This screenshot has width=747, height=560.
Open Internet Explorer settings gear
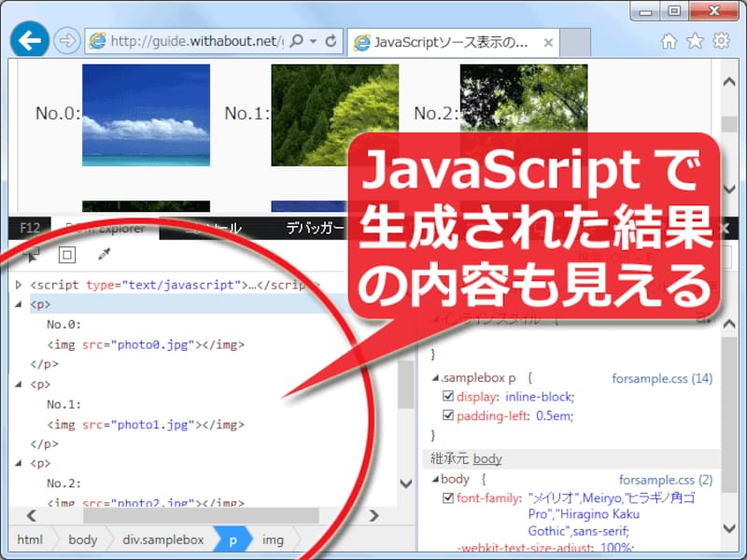coord(721,41)
